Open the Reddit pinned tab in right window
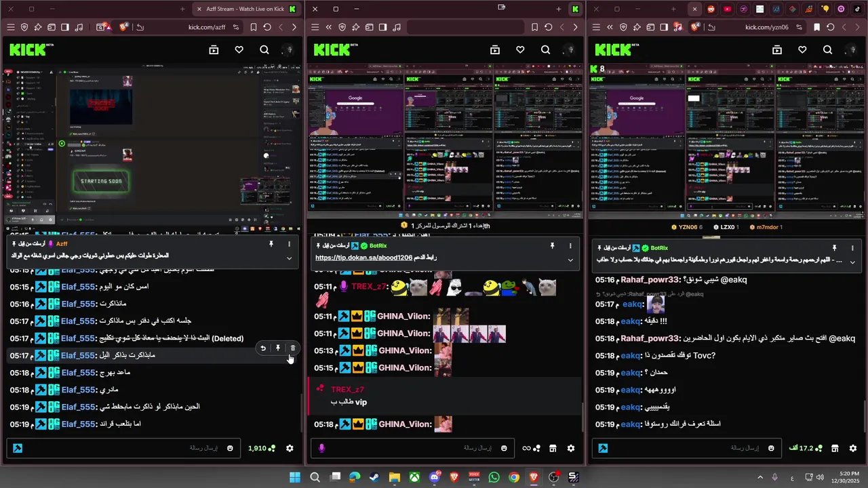 point(711,9)
